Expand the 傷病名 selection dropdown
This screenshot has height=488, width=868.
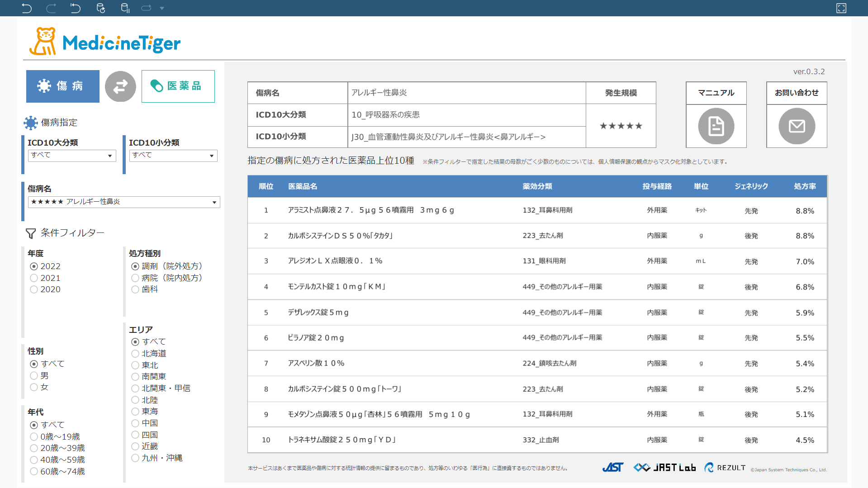[124, 202]
